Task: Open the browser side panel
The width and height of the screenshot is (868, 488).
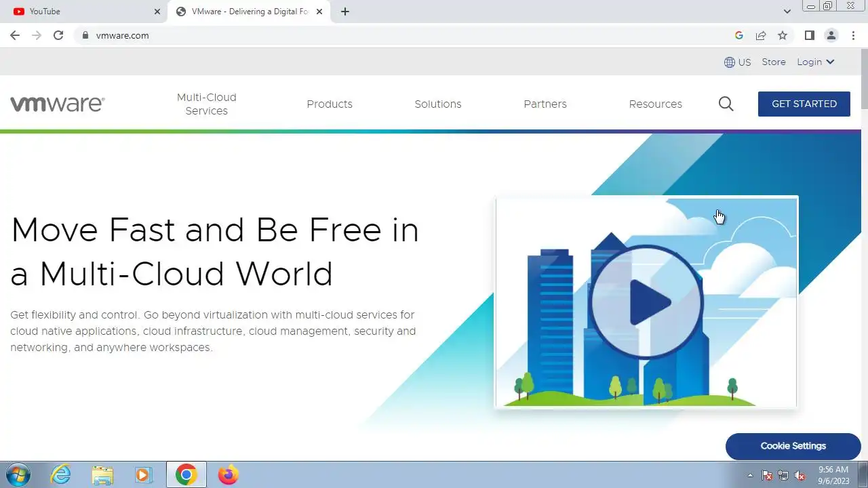Action: (x=809, y=35)
